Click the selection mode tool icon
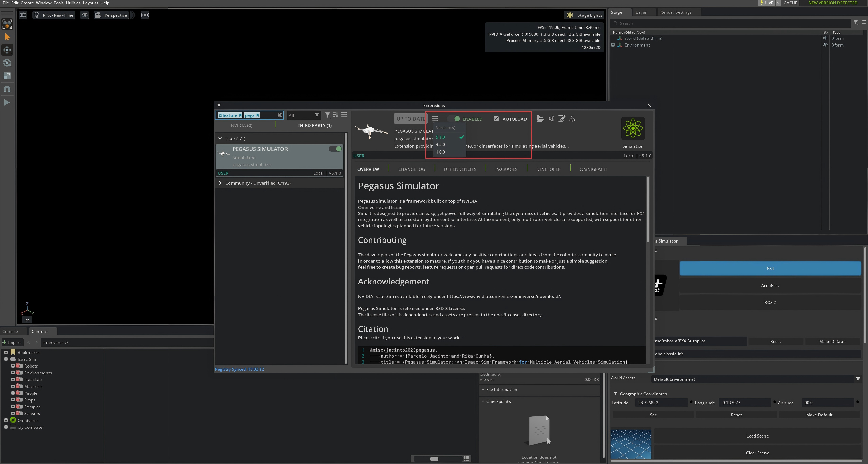 (7, 24)
